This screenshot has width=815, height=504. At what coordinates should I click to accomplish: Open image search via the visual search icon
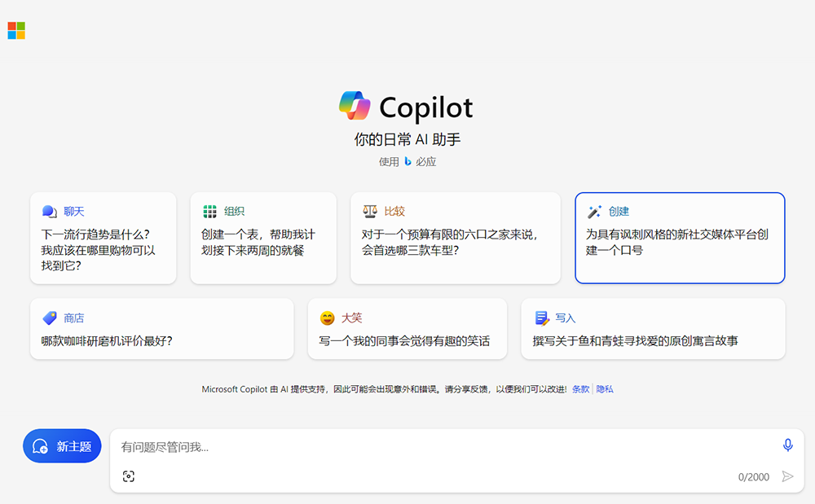click(128, 476)
